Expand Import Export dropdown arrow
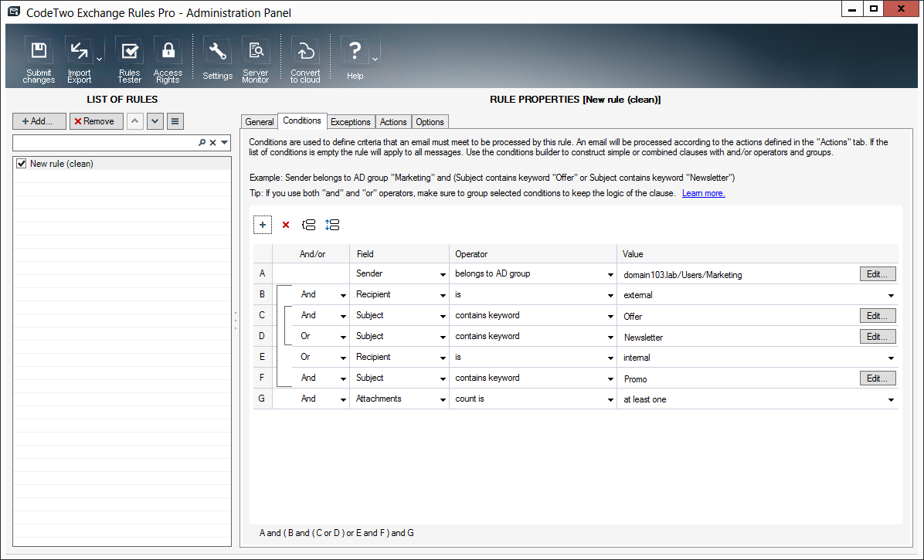Image resolution: width=924 pixels, height=560 pixels. tap(99, 59)
